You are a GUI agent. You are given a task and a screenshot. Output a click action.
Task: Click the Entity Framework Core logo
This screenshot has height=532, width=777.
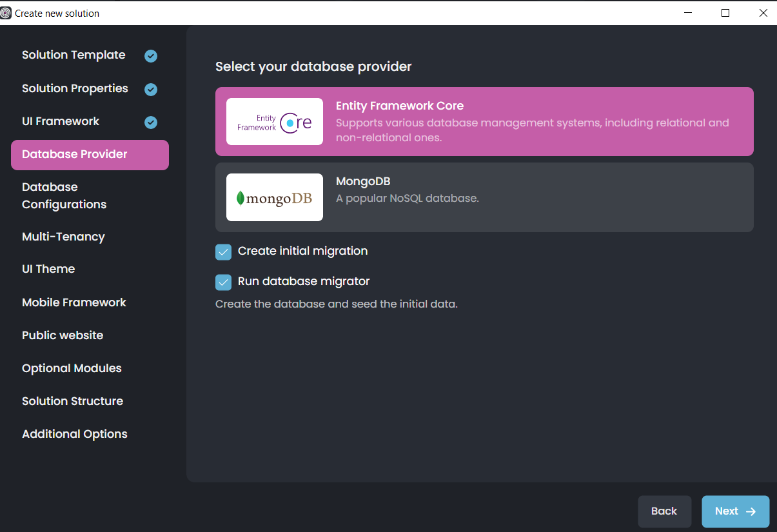[x=275, y=122]
